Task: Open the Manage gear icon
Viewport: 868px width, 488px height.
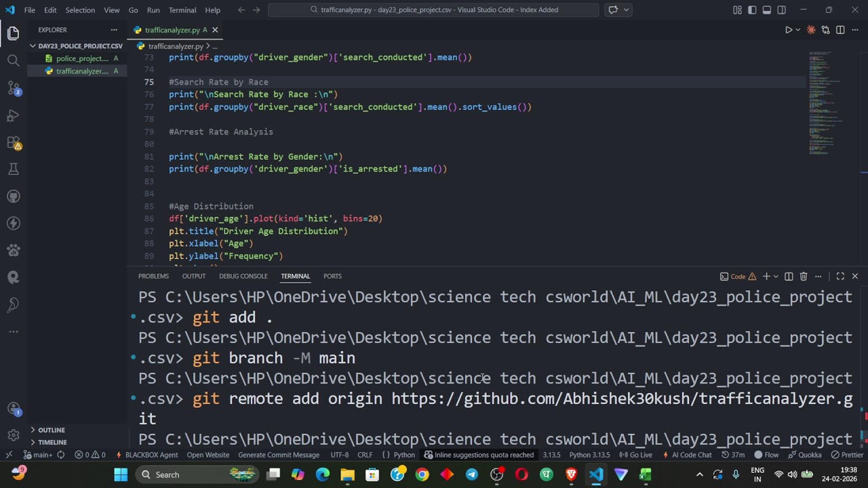Action: 13,436
